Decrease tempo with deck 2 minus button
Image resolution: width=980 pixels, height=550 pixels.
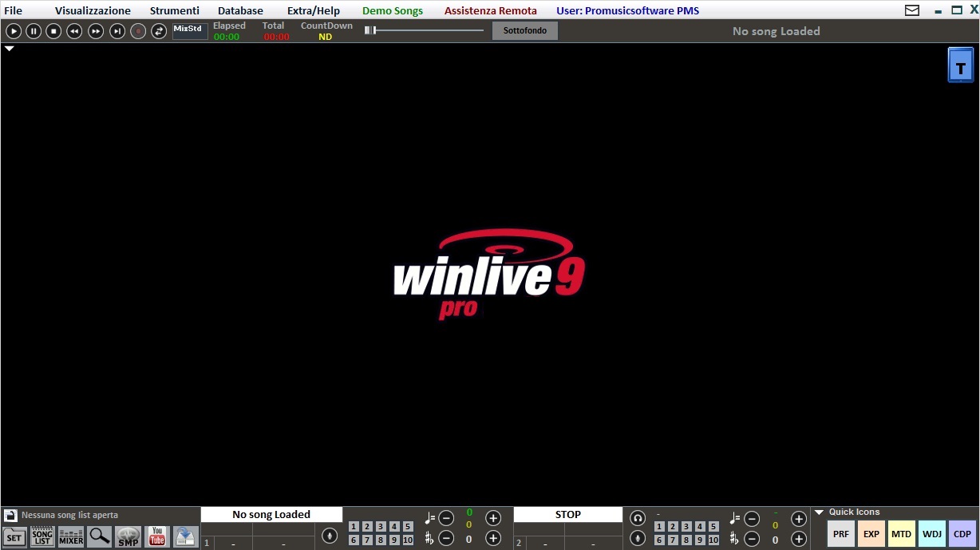pos(752,519)
